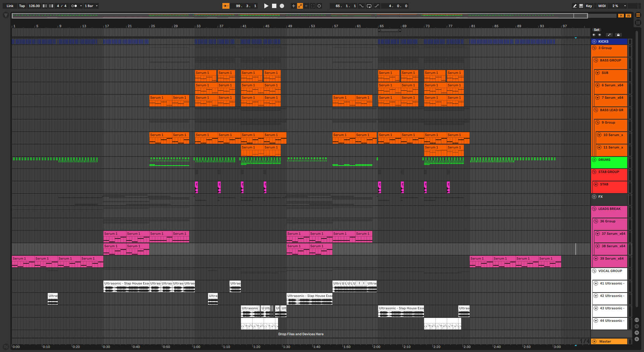Toggle the In/Out section show button
This screenshot has height=352, width=644.
(637, 320)
